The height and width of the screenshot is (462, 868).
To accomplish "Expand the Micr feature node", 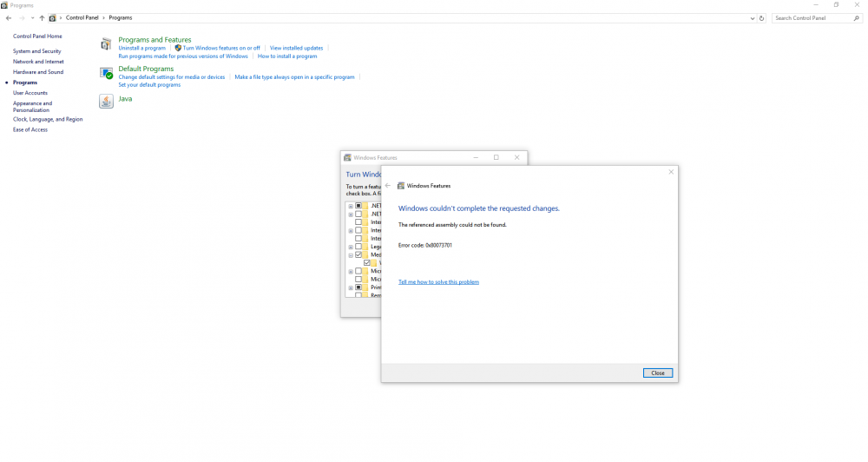I will 351,272.
